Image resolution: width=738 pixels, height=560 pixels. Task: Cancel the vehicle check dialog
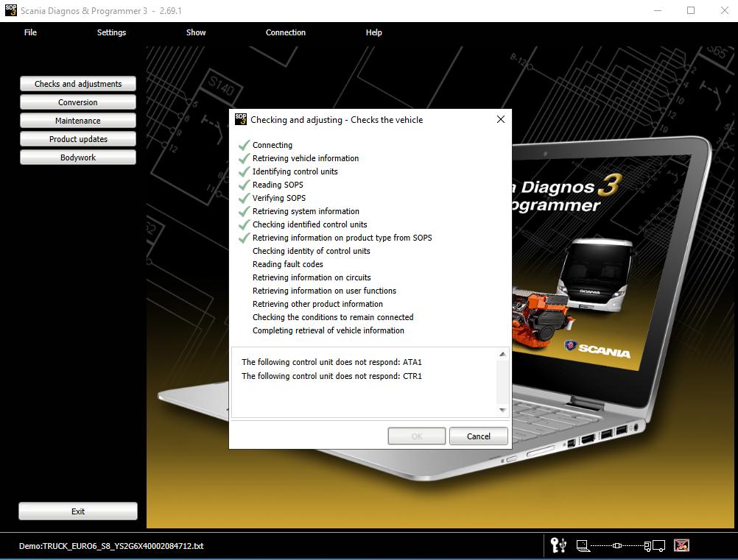click(478, 436)
